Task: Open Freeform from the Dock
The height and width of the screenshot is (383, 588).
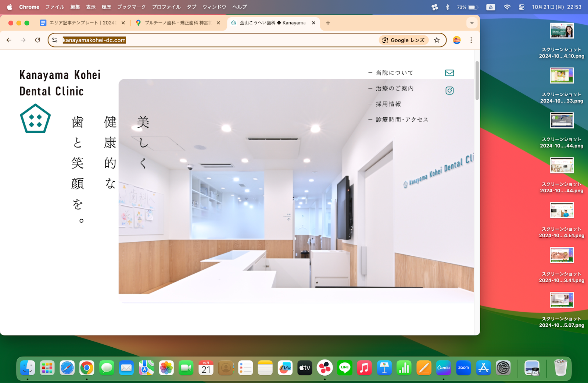Action: point(285,368)
